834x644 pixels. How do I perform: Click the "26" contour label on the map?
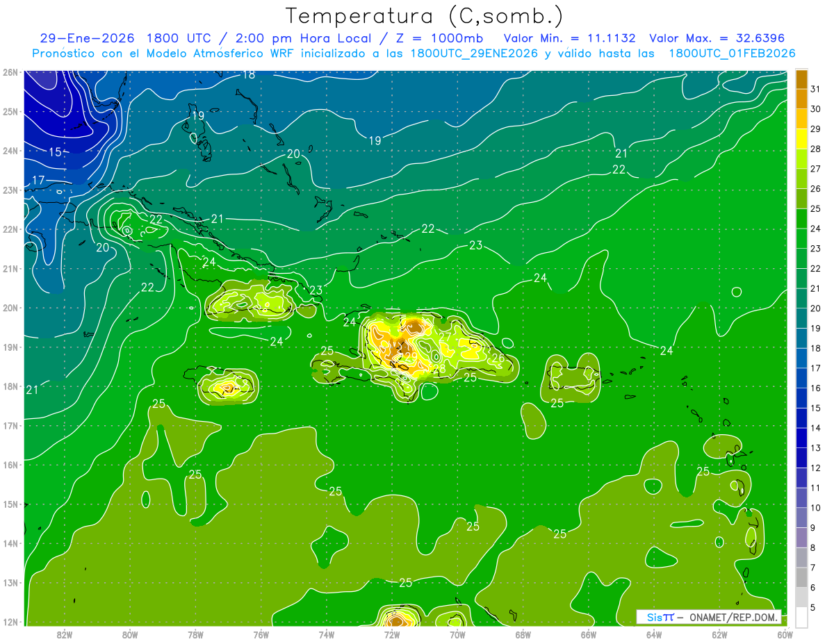[x=498, y=358]
